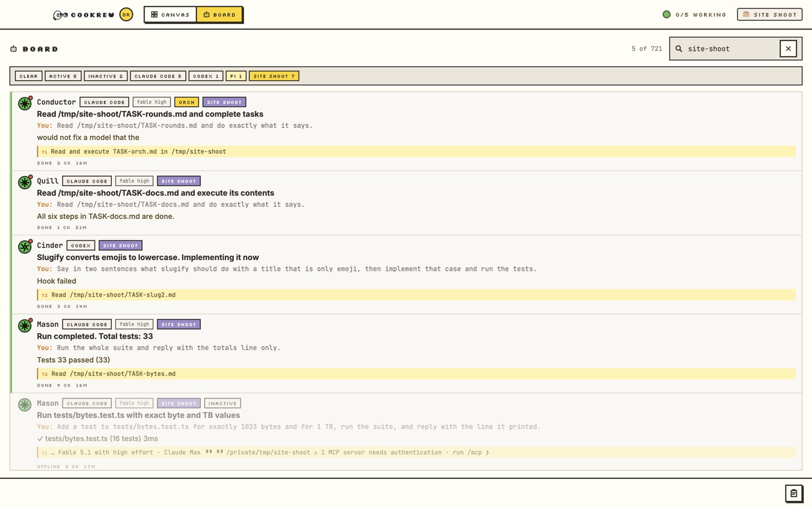Click avatar of the inactive Mason row
The height and width of the screenshot is (508, 812).
[24, 405]
